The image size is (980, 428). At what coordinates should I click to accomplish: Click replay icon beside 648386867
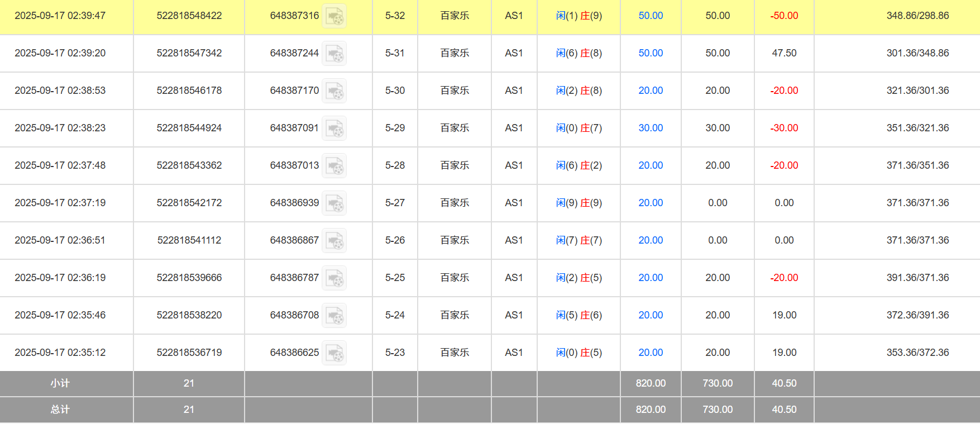tap(334, 241)
